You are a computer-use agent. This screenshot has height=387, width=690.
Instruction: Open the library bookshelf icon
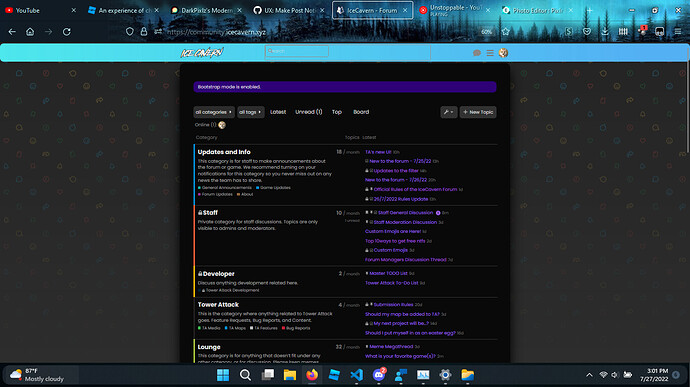(623, 32)
